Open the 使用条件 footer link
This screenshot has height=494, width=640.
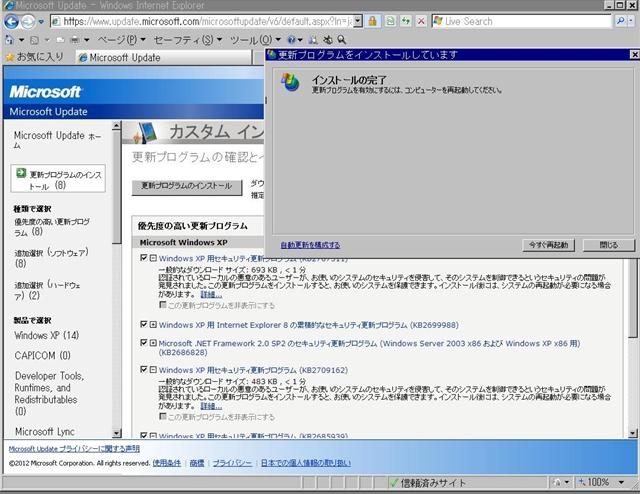point(167,463)
